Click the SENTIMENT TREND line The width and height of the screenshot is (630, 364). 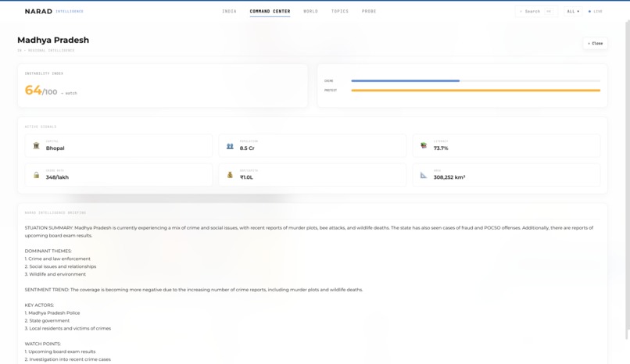(194, 290)
